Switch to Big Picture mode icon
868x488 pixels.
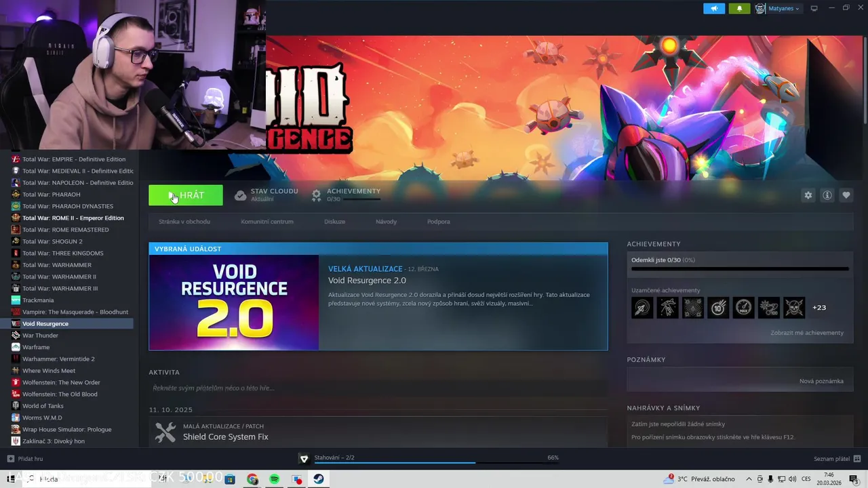[814, 8]
